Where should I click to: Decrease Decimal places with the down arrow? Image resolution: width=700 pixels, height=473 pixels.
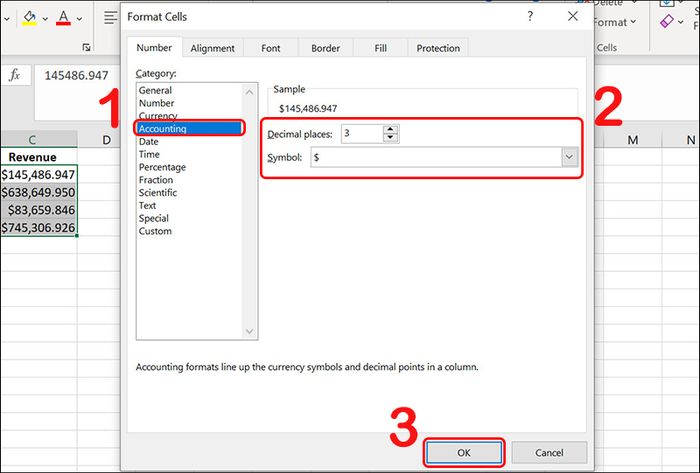click(391, 138)
